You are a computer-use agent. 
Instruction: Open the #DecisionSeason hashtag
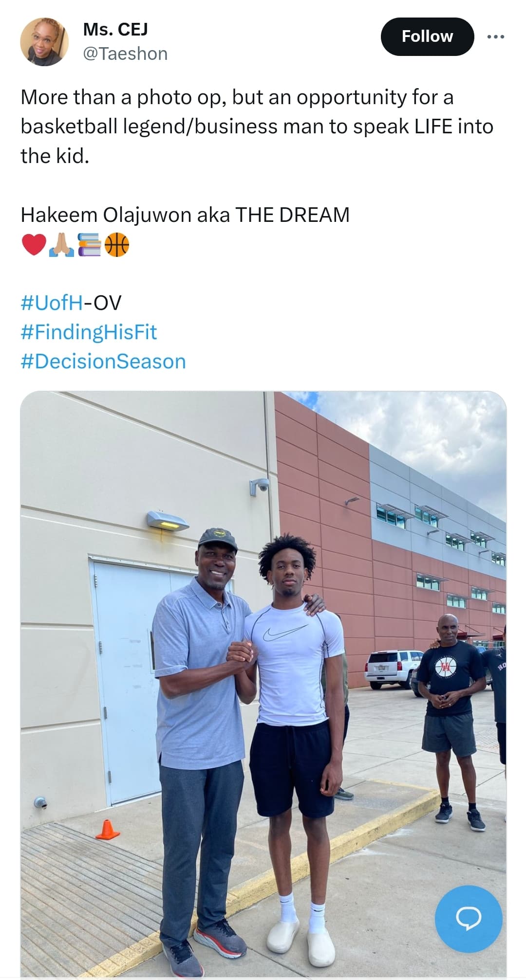(103, 362)
